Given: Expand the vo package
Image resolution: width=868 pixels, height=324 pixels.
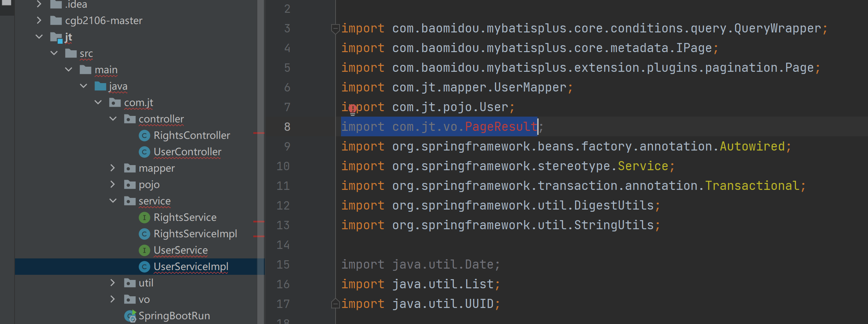Looking at the screenshot, I should [x=113, y=299].
